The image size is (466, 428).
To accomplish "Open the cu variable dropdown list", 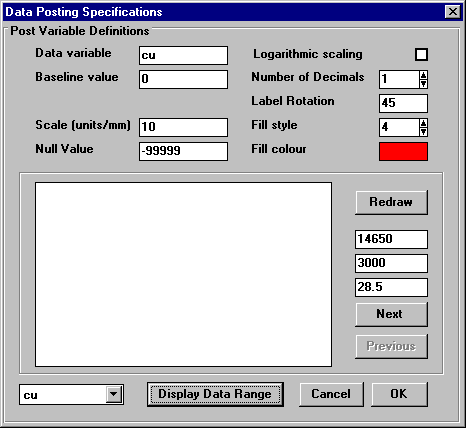I will click(x=114, y=394).
